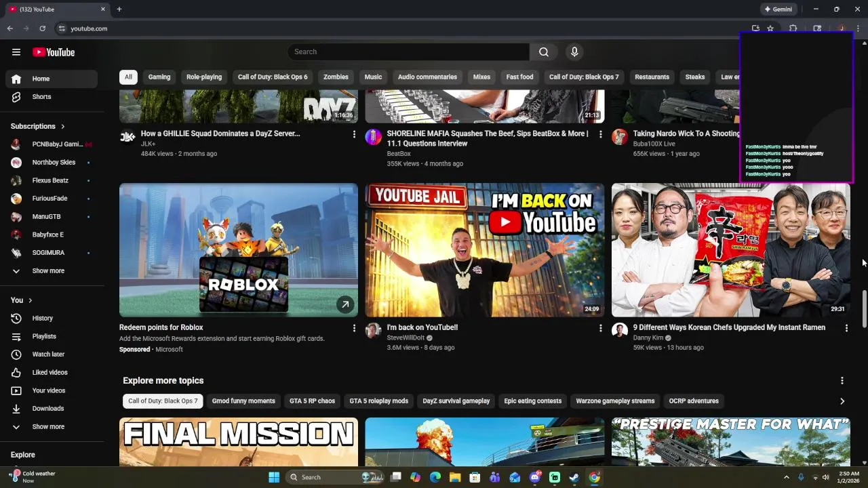Viewport: 868px width, 488px height.
Task: Open options menu for GHILLIE Squad DayZ video
Action: click(x=354, y=134)
